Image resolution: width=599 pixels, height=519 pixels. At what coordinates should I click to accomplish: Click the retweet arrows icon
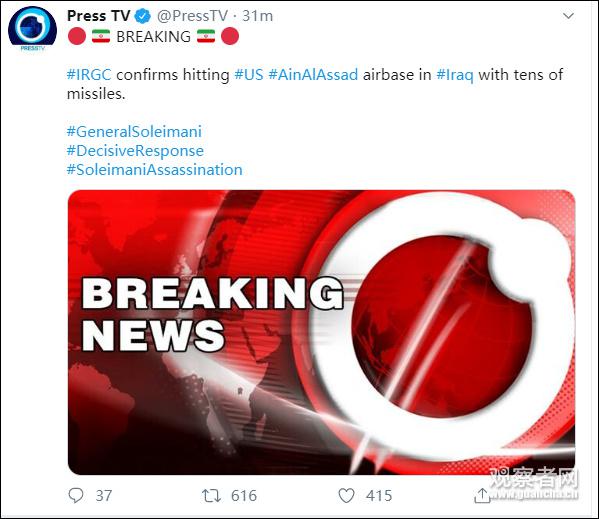[211, 496]
